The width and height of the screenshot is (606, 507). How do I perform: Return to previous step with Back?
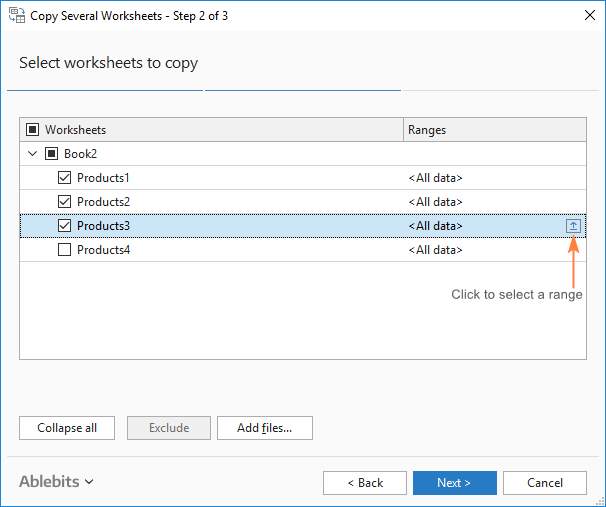[x=364, y=483]
